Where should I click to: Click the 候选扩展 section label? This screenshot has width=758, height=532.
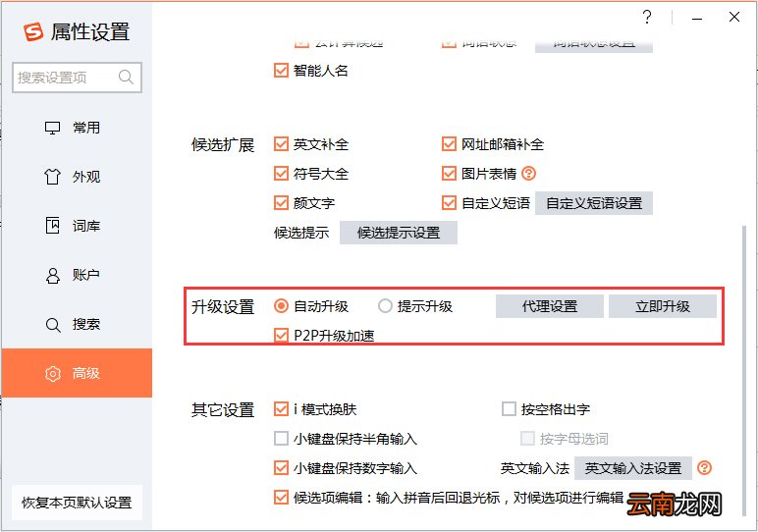223,144
